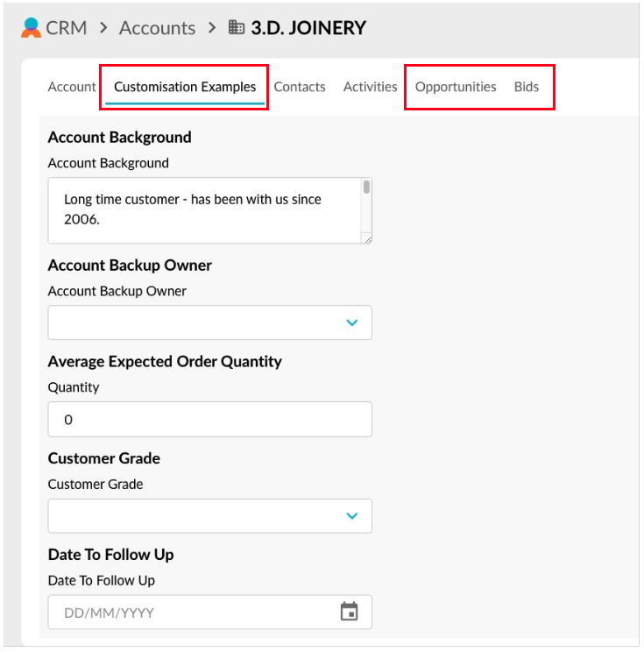Click the Account Background textarea resize handle

[x=367, y=238]
